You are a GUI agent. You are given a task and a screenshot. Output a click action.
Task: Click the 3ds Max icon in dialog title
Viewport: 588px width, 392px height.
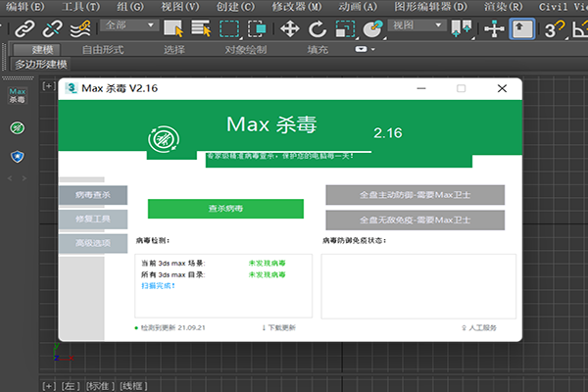click(x=72, y=88)
